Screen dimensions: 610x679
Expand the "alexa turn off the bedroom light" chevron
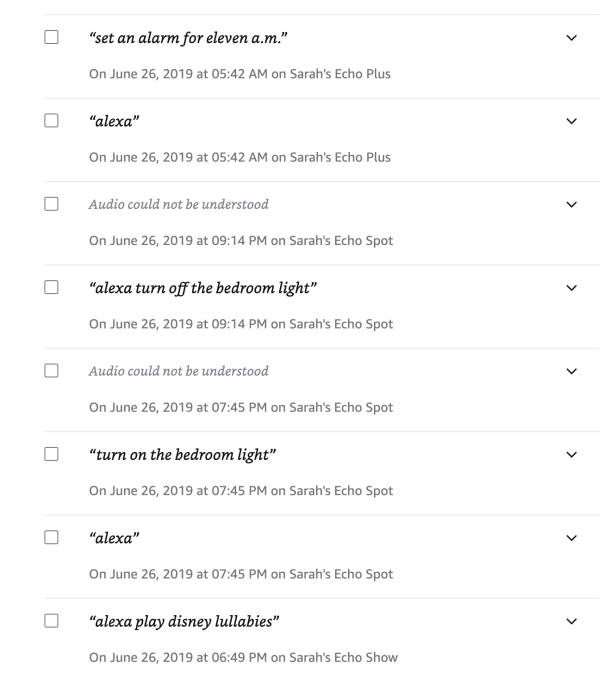(x=571, y=288)
